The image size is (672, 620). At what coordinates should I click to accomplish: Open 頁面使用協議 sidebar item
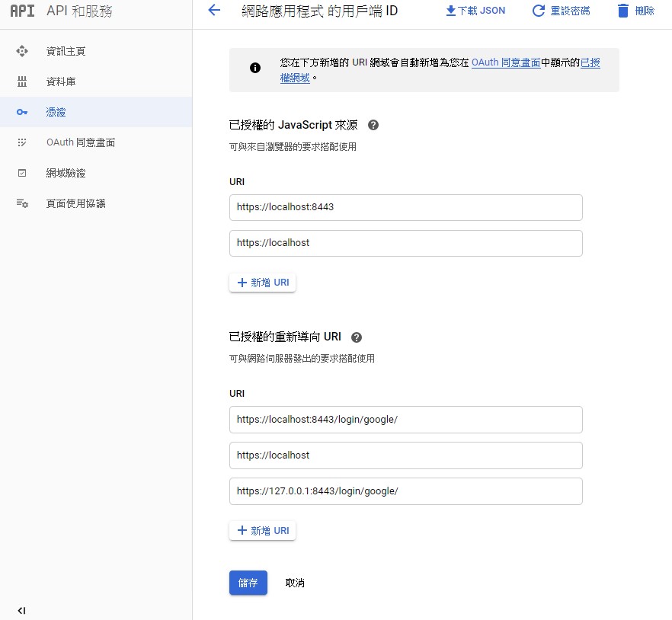coord(75,203)
